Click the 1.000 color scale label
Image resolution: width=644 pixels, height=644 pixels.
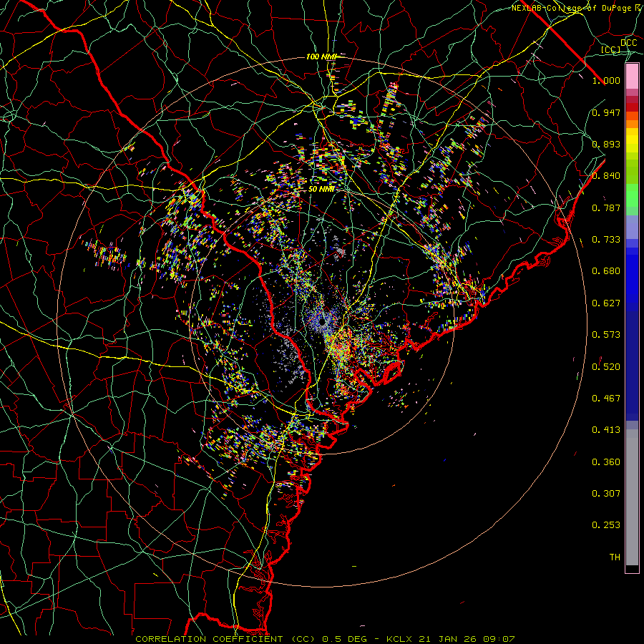click(x=606, y=80)
